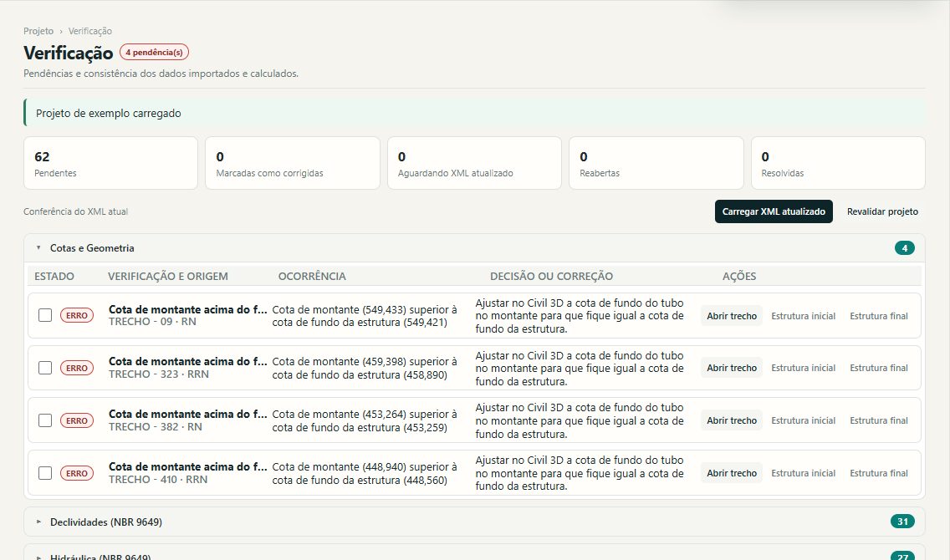The width and height of the screenshot is (950, 560).
Task: Click Carregar XML atualizado button
Action: click(774, 211)
